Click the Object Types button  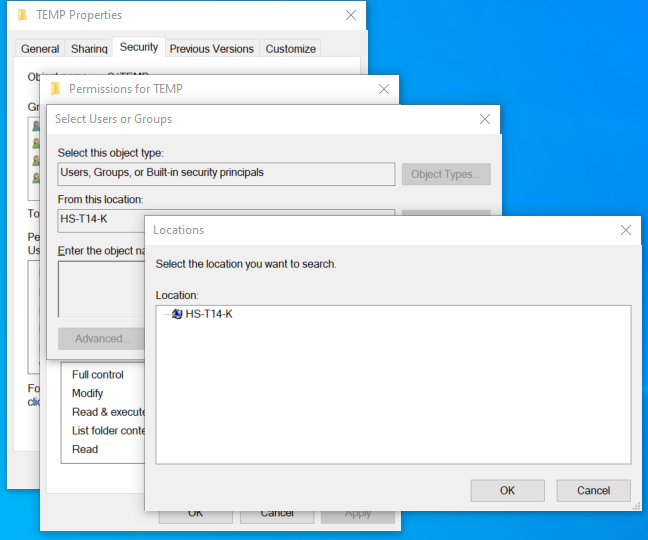(446, 174)
